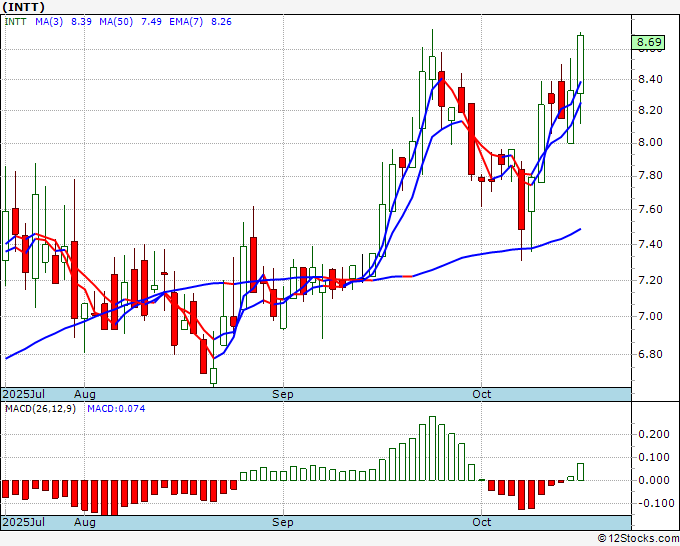Image resolution: width=680 pixels, height=546 pixels.
Task: Select the MACD(26,12,9) panel label
Action: click(x=40, y=409)
